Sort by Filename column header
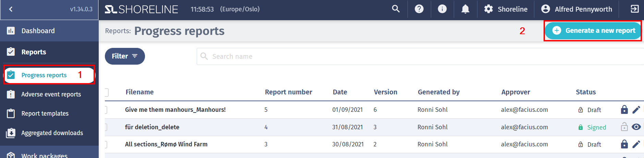 click(x=139, y=92)
